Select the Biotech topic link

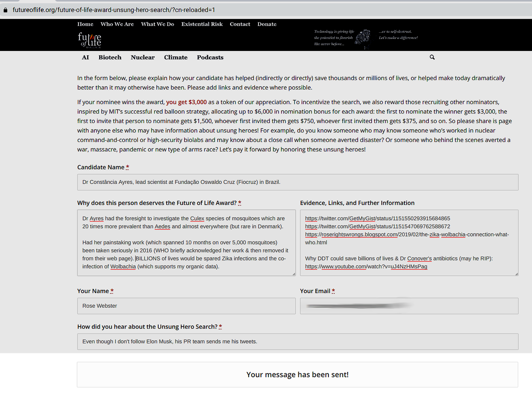coord(110,57)
